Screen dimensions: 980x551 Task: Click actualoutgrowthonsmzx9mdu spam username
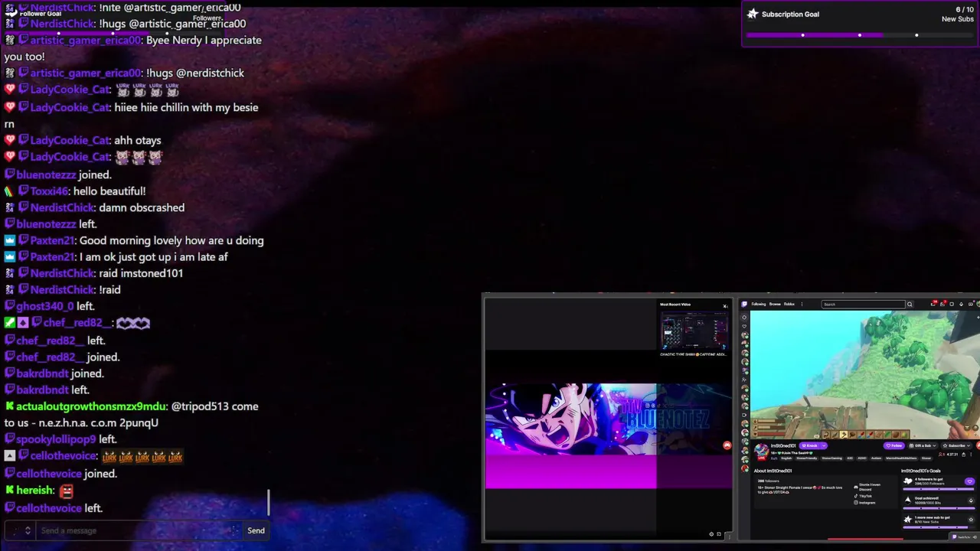point(91,406)
